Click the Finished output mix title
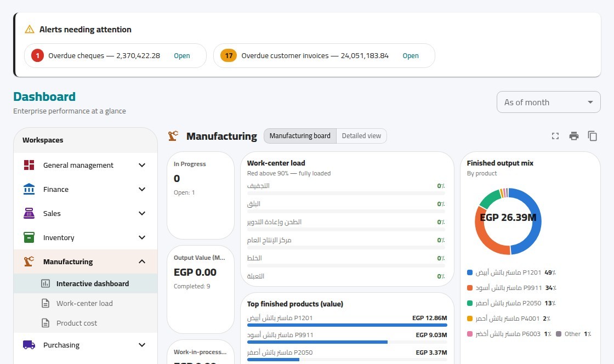Viewport: 614px width, 364px height. point(500,163)
